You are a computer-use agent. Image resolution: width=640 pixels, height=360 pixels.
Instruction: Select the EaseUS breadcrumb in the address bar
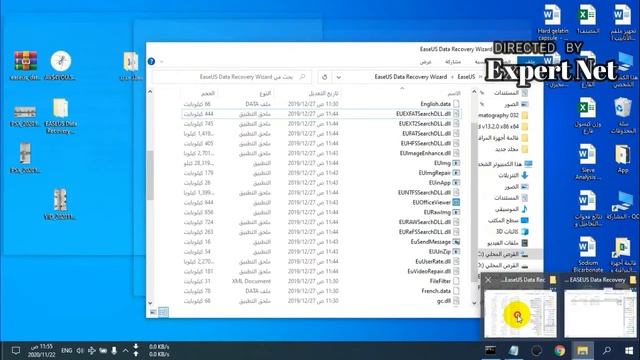[x=466, y=77]
